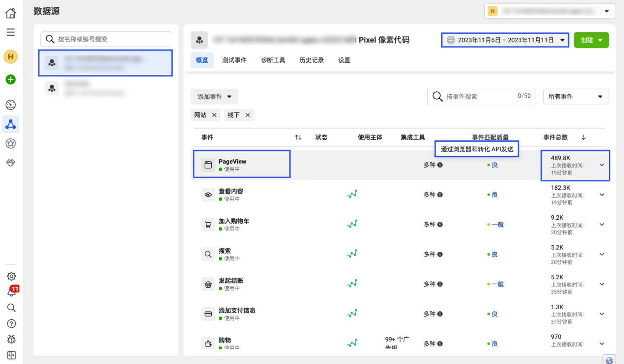This screenshot has height=364, width=624.
Task: Click the info icon in PageView row
Action: pyautogui.click(x=440, y=165)
